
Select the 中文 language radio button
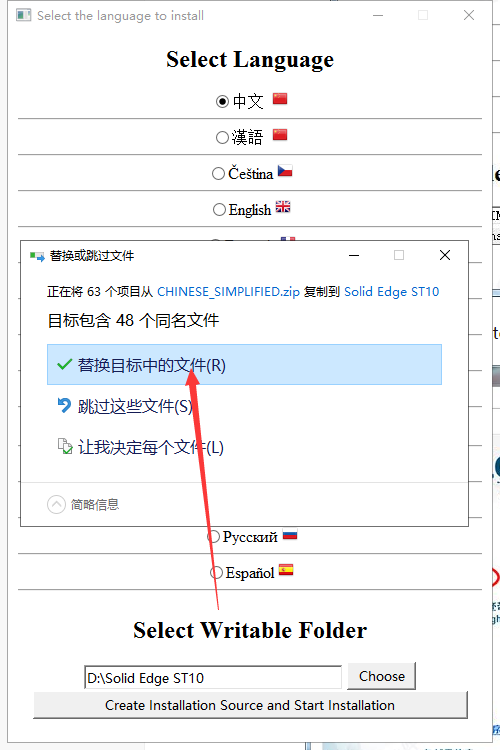tap(222, 101)
